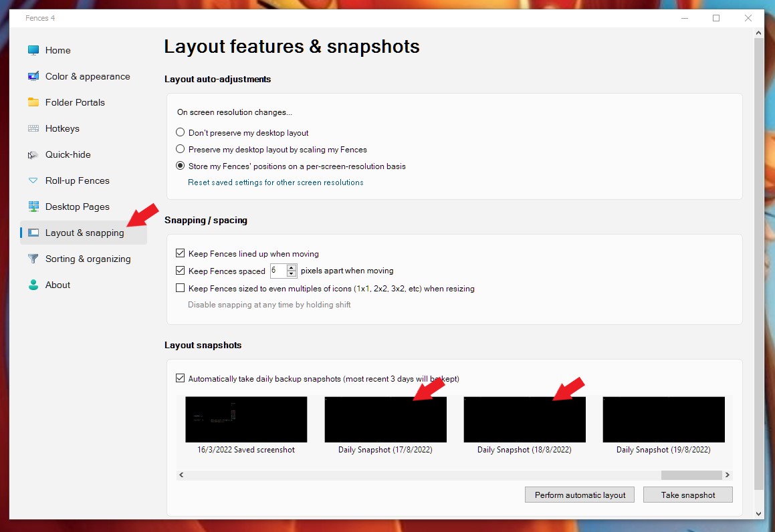
Task: Maximize the Fences 4 window
Action: 716,18
